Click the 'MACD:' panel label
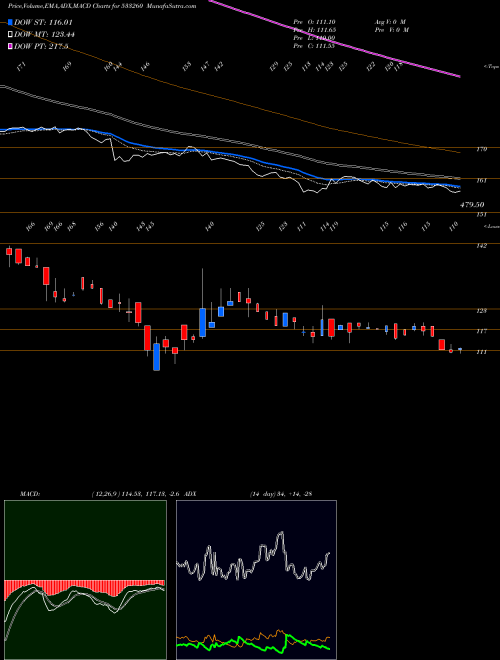Screen dimensions: 500x660 pos(30,494)
